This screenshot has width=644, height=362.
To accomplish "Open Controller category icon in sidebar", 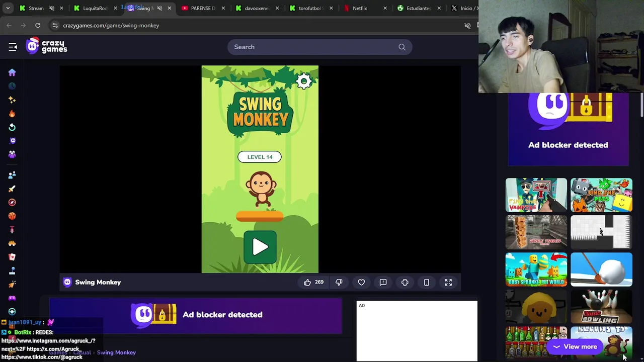I will (x=12, y=298).
